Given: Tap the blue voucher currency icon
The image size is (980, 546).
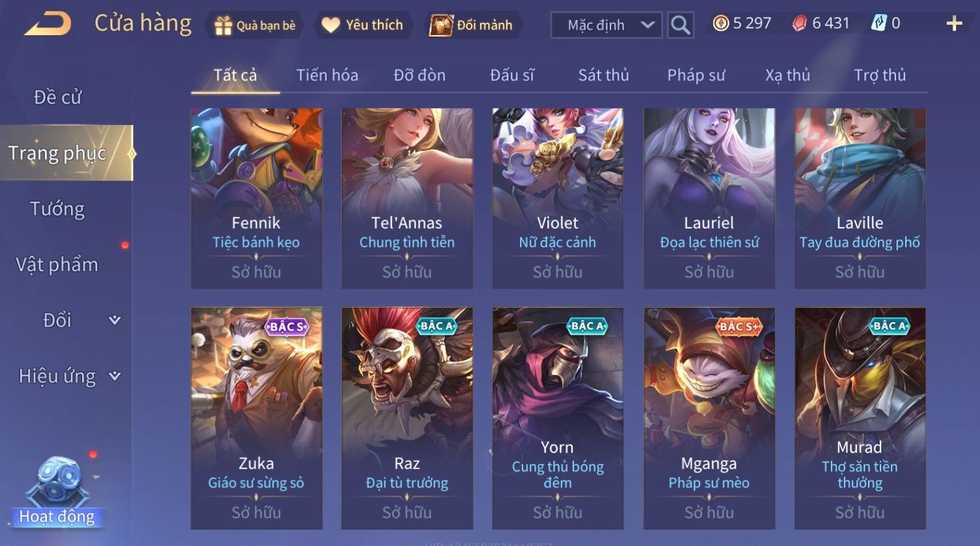Looking at the screenshot, I should click(878, 24).
